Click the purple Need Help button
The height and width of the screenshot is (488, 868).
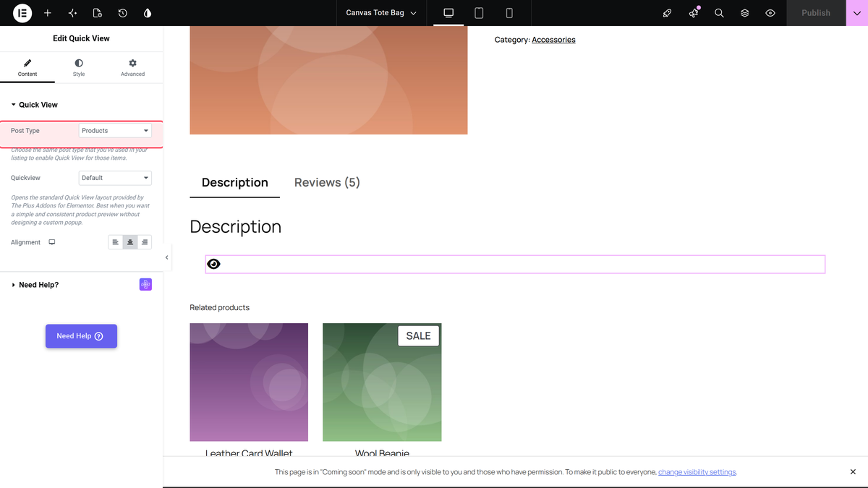(x=81, y=336)
